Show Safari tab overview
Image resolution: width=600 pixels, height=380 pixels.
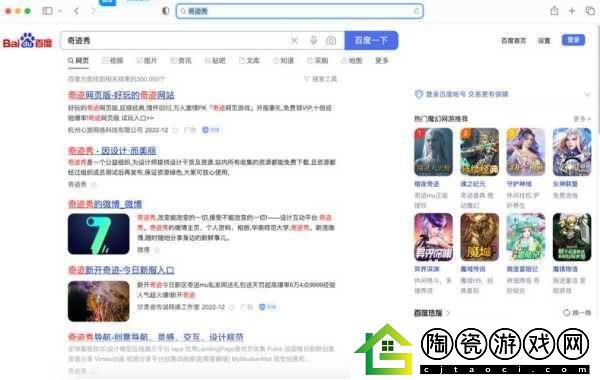[x=590, y=11]
